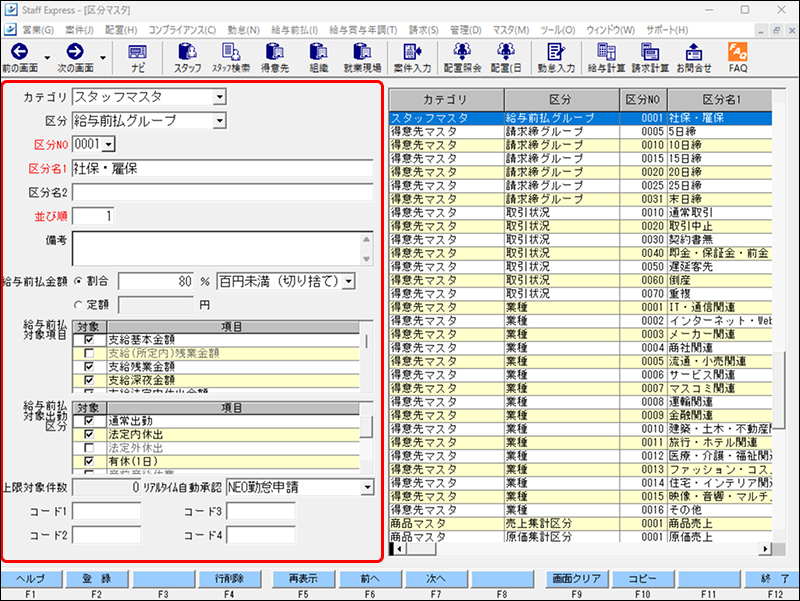Go back with the 前の画面 arrow icon

pyautogui.click(x=19, y=52)
